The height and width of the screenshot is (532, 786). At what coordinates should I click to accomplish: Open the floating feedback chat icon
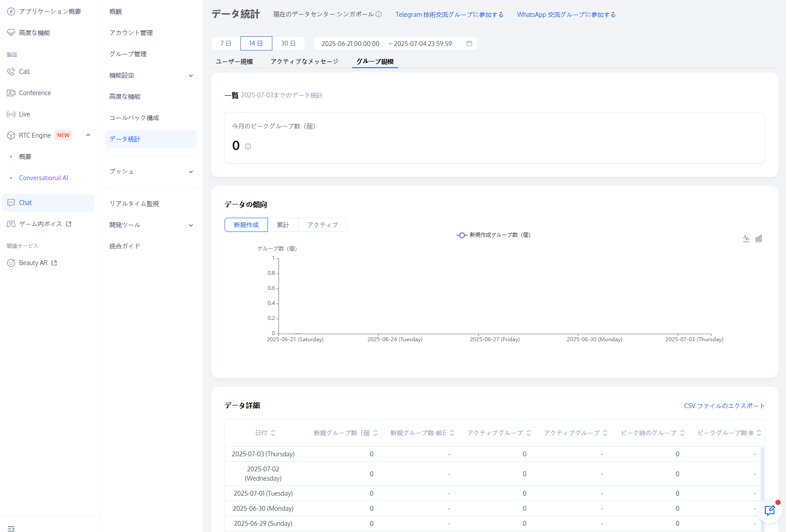pos(770,511)
